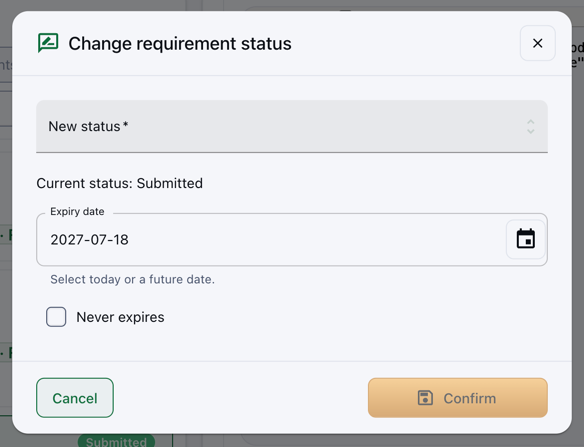
Task: Confirm the requirement status change
Action: (458, 398)
